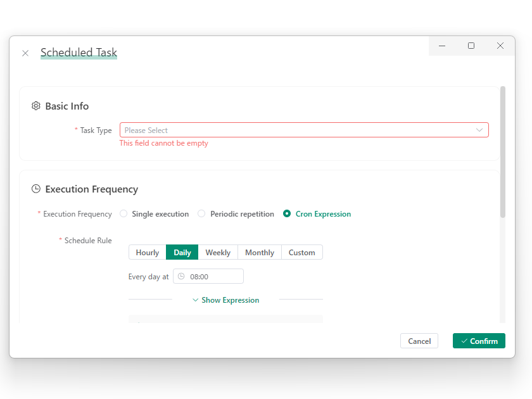
Task: Select the Single execution radio option
Action: 123,214
